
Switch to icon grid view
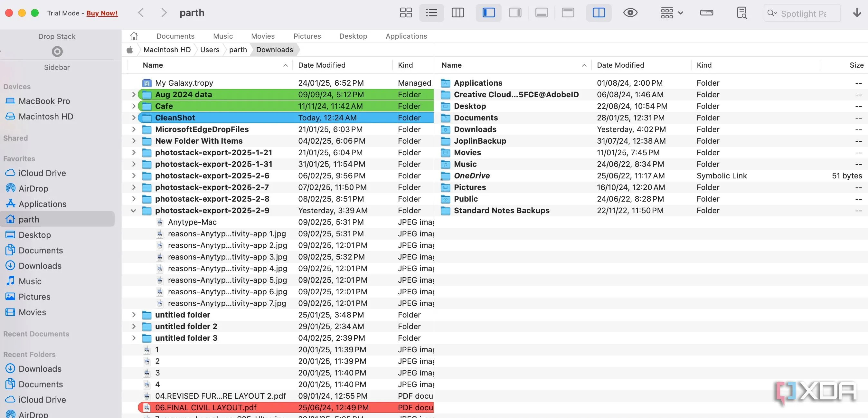[406, 13]
